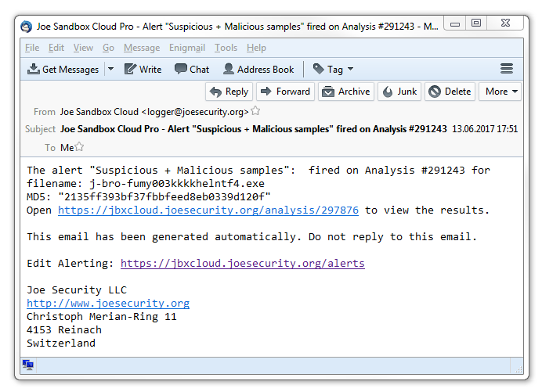Archive the alert email
The height and width of the screenshot is (392, 542).
coord(346,92)
